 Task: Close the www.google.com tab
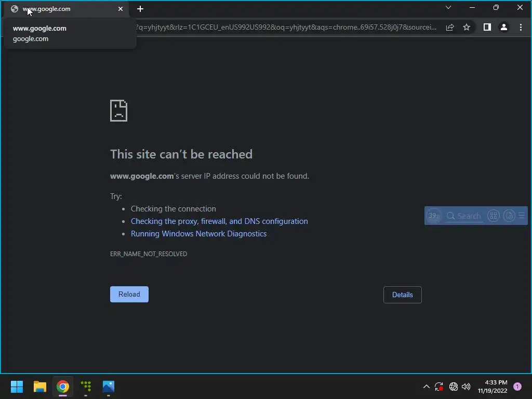(121, 9)
